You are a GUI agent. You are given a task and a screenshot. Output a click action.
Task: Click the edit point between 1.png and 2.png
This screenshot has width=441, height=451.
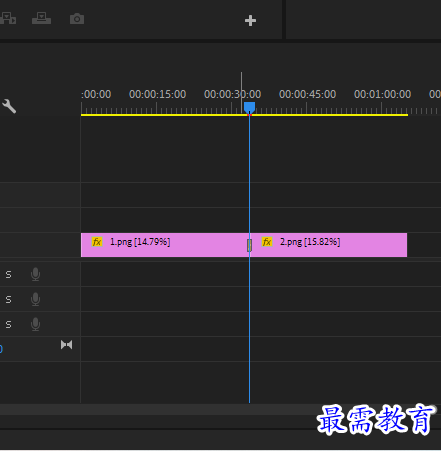(249, 245)
